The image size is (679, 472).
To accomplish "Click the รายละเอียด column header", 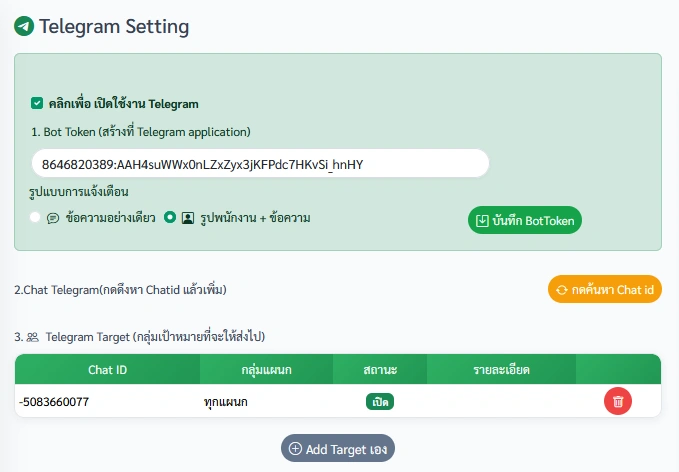I will click(x=501, y=369).
